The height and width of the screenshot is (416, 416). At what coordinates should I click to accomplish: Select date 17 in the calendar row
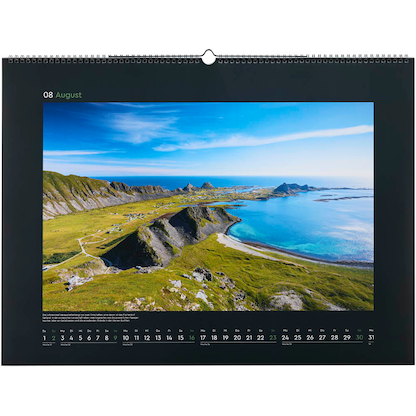(203, 338)
